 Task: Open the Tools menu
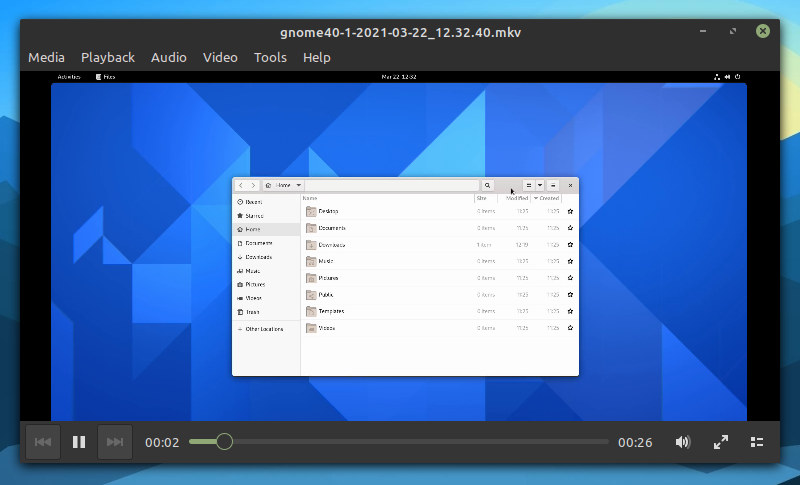270,57
